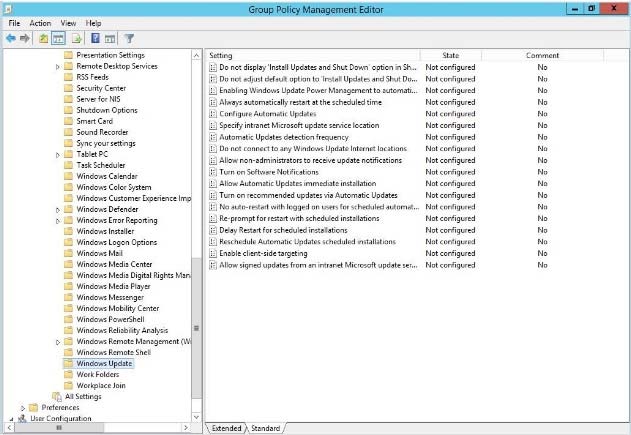Select Shutdown Options tree item
631x435 pixels.
[107, 110]
